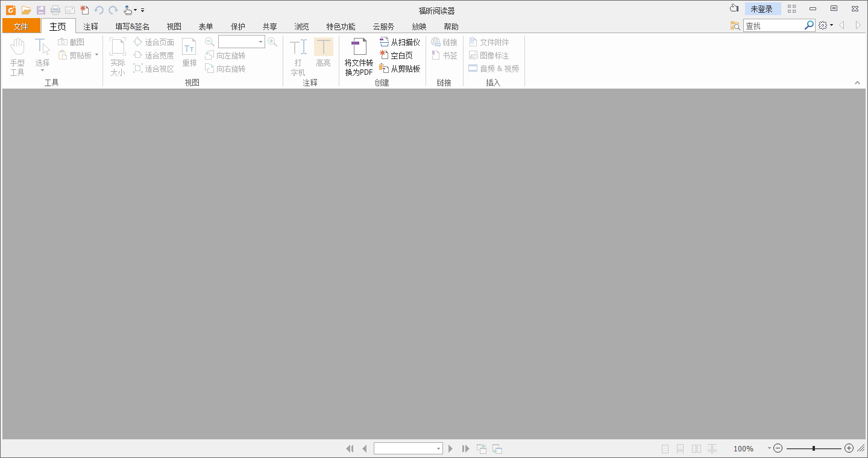Click the status bar zoom slider handle
This screenshot has height=458, width=868.
point(814,448)
